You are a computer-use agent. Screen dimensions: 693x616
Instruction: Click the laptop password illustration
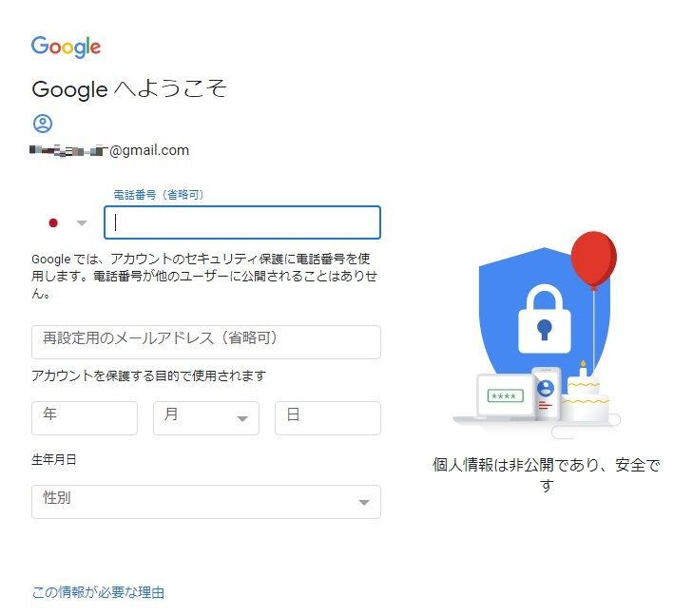click(x=505, y=396)
